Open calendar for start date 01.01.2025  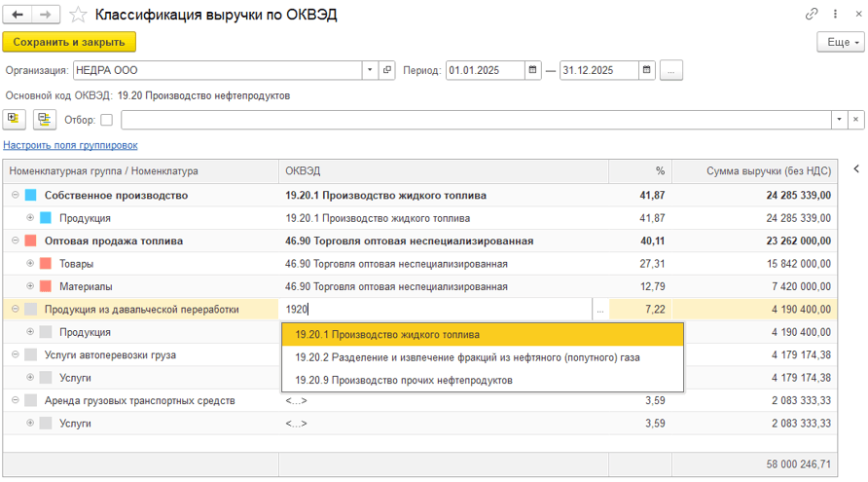coord(532,70)
